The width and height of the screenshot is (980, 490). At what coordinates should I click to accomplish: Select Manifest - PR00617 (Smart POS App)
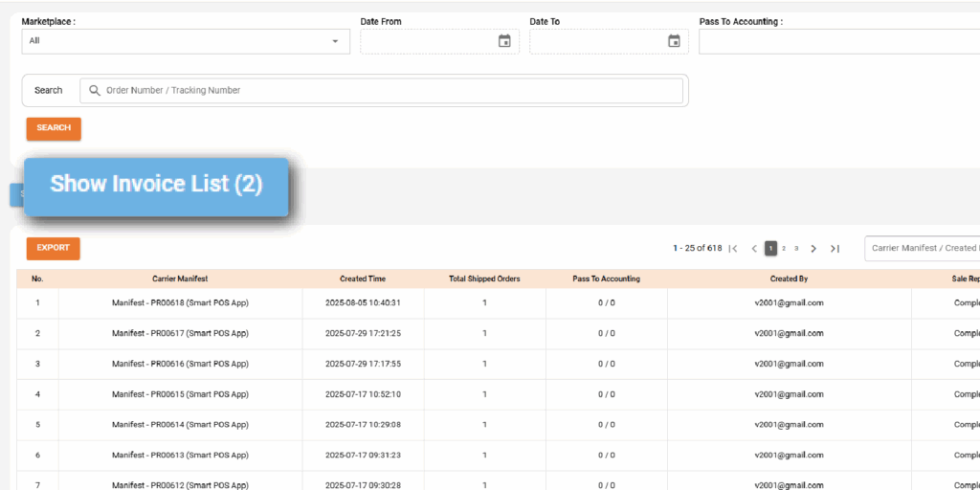point(180,334)
